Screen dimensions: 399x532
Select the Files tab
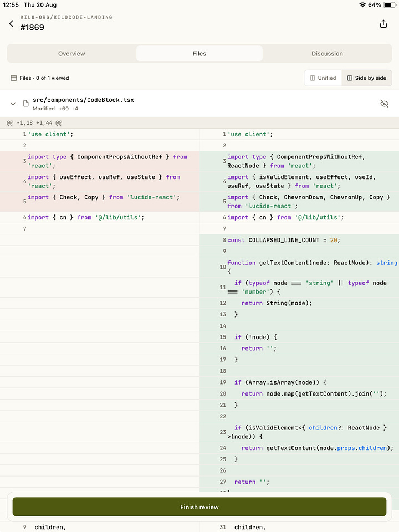199,54
